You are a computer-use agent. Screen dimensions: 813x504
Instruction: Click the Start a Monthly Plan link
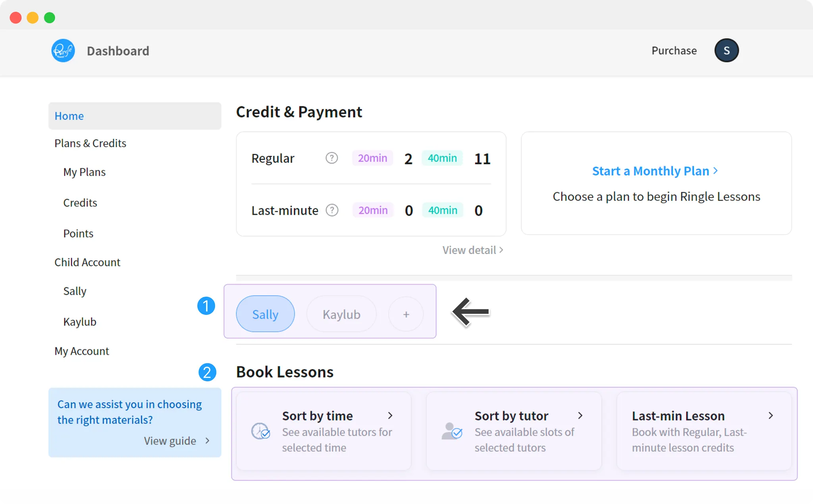655,171
